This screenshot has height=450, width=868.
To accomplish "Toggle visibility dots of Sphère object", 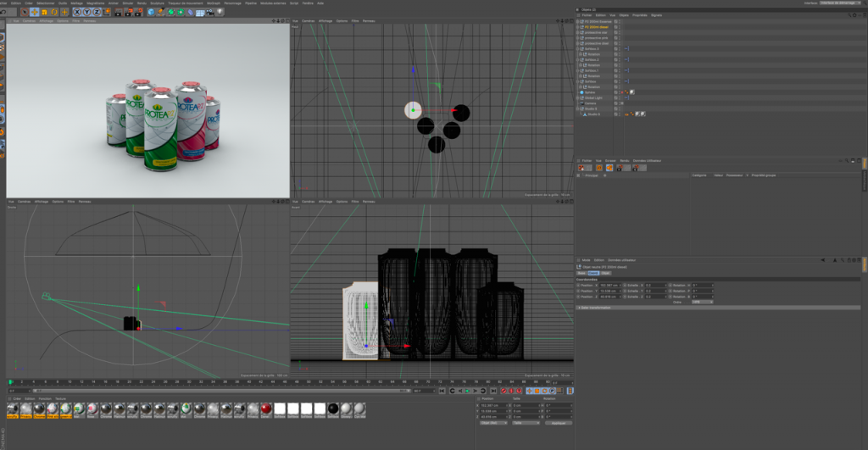I will pos(620,92).
